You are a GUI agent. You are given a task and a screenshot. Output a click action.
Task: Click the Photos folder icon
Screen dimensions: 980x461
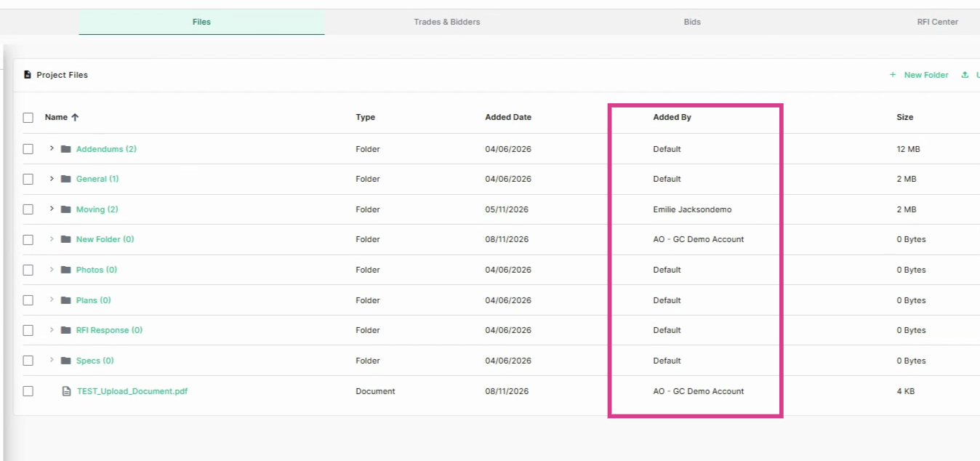point(66,270)
